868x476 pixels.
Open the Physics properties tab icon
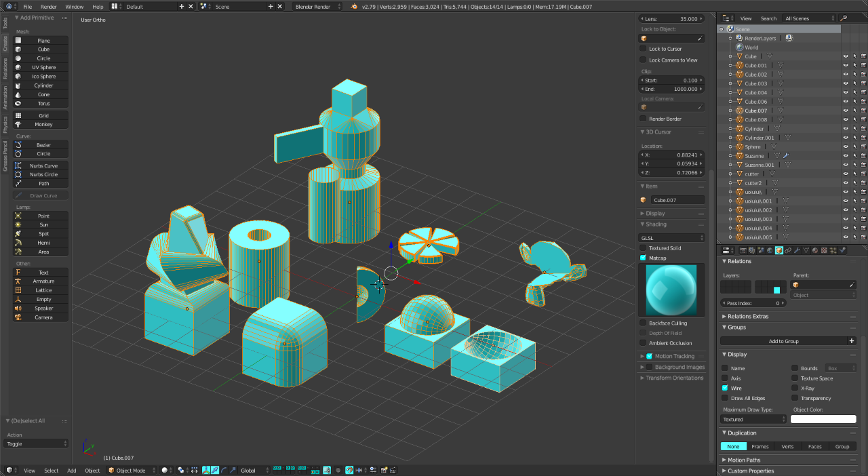pyautogui.click(x=842, y=250)
